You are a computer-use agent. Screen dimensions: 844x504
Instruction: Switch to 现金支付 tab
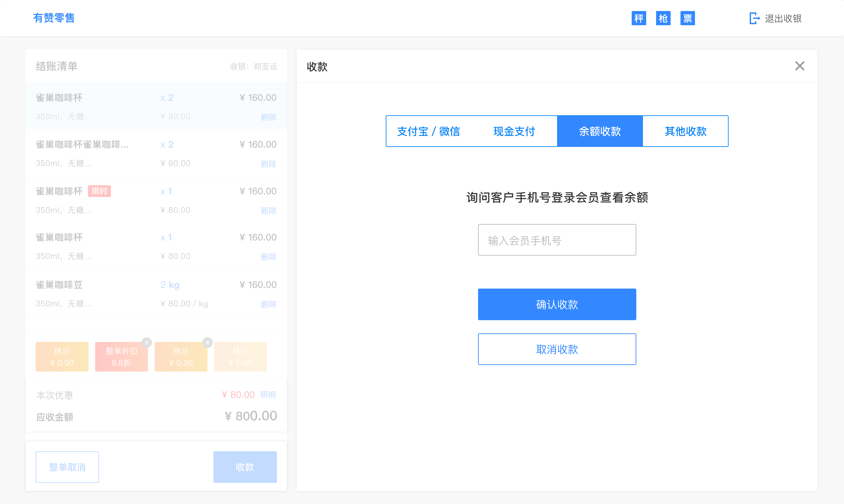(x=514, y=131)
